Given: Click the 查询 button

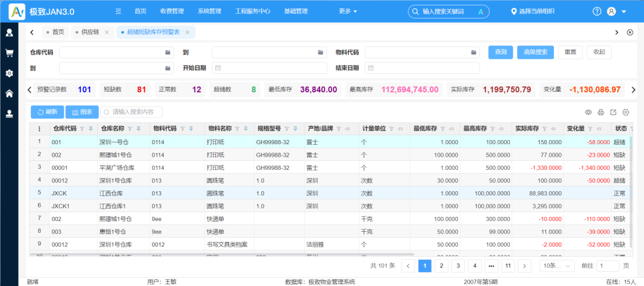Looking at the screenshot, I should [501, 52].
